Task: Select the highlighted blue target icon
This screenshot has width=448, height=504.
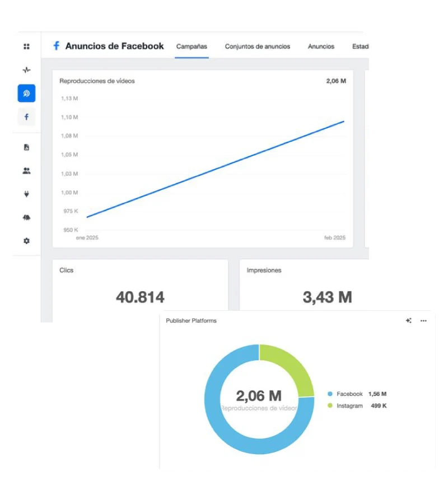Action: point(26,94)
